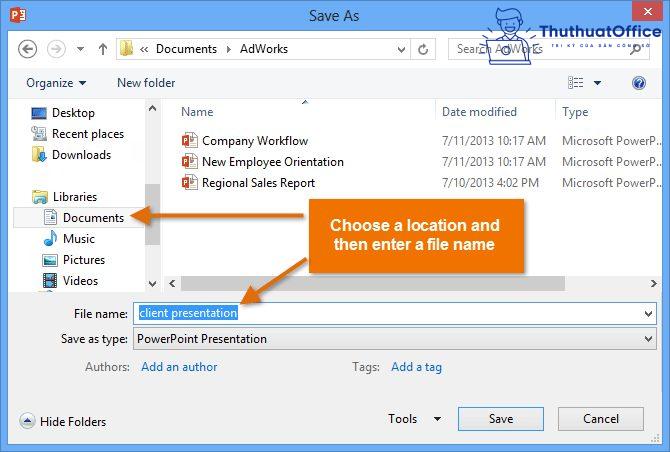Select the Music library
The height and width of the screenshot is (452, 670).
pos(79,239)
